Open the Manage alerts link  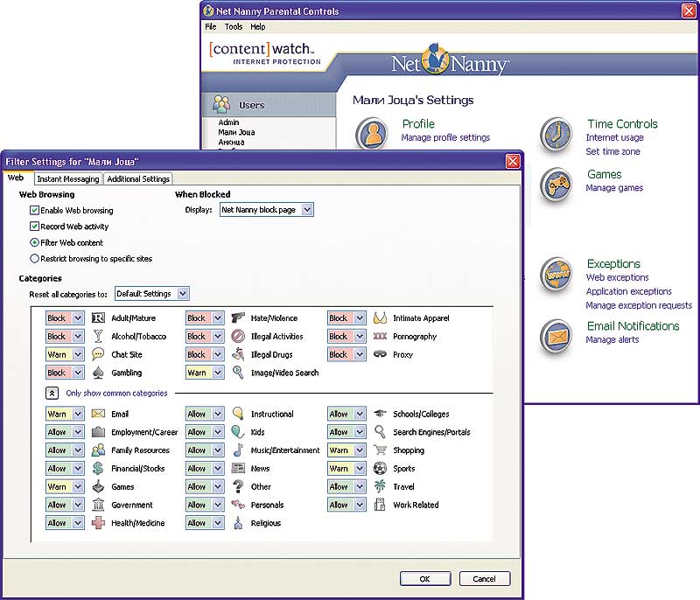click(x=612, y=339)
